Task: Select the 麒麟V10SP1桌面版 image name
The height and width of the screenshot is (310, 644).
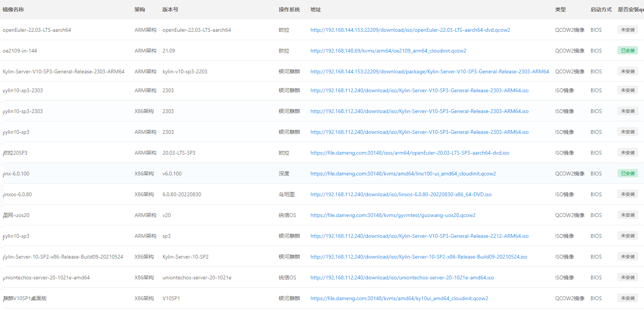Action: 25,298
